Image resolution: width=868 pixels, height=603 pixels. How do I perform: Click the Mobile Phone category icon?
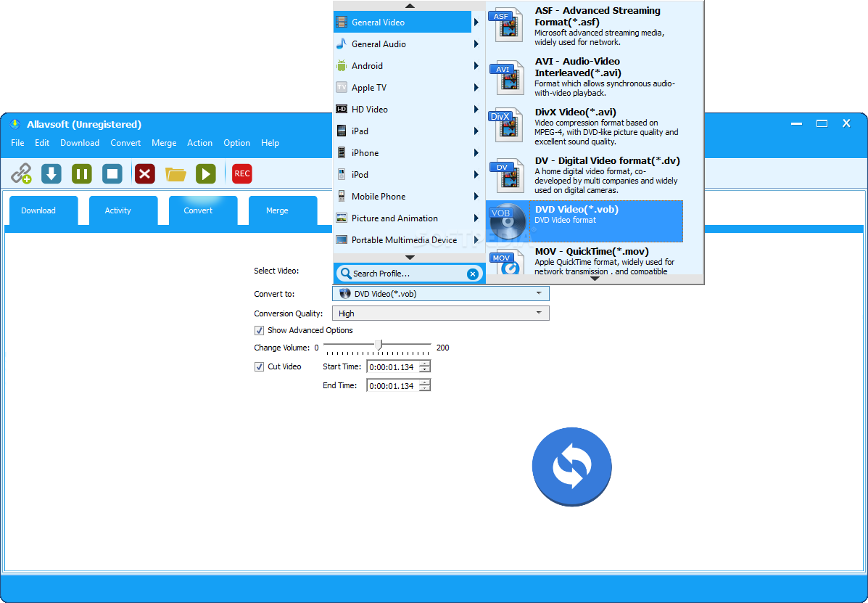[342, 196]
